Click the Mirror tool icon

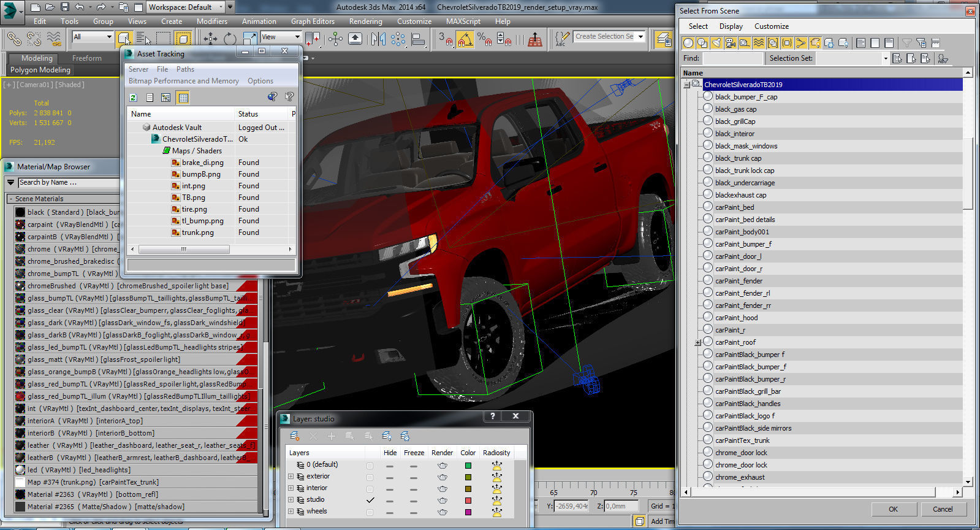(378, 39)
